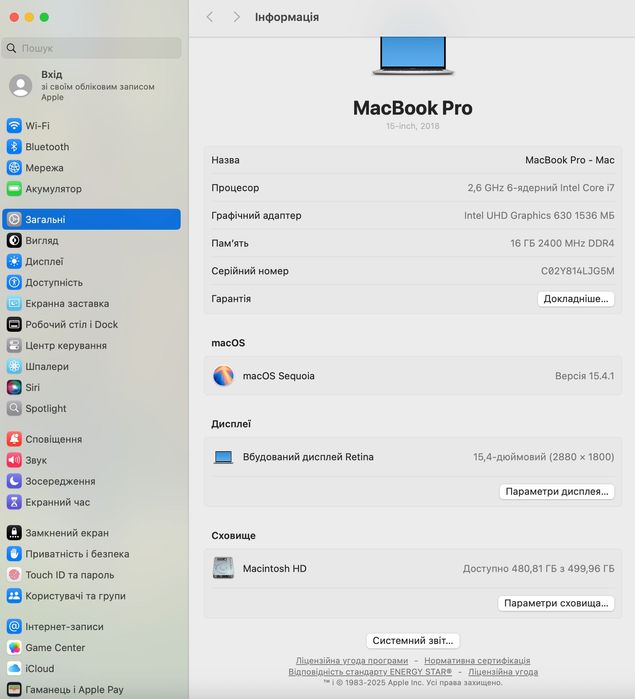Image resolution: width=635 pixels, height=699 pixels.
Task: Open the Зосередження moon icon
Action: 14,481
